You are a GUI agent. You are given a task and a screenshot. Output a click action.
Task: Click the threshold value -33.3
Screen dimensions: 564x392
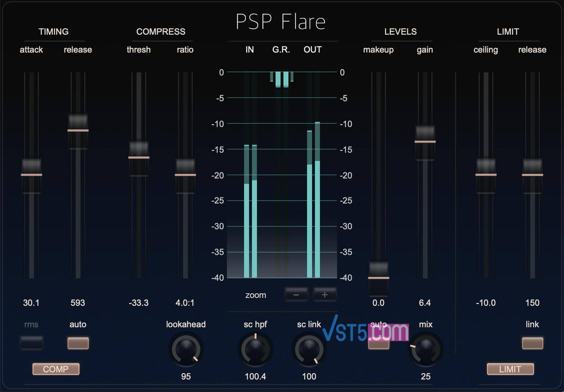[x=138, y=303]
